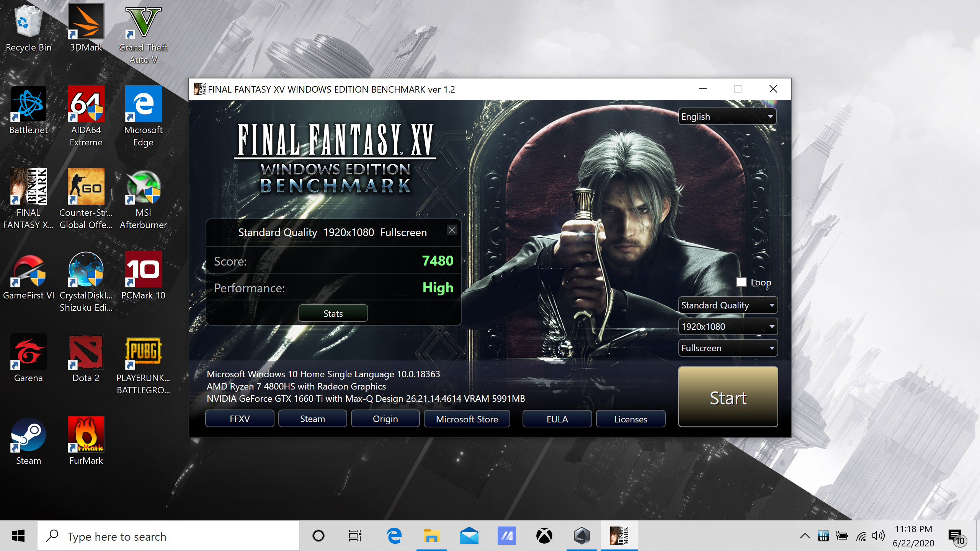Viewport: 980px width, 551px height.
Task: Expand the 1920x1080 resolution dropdown
Action: click(728, 327)
